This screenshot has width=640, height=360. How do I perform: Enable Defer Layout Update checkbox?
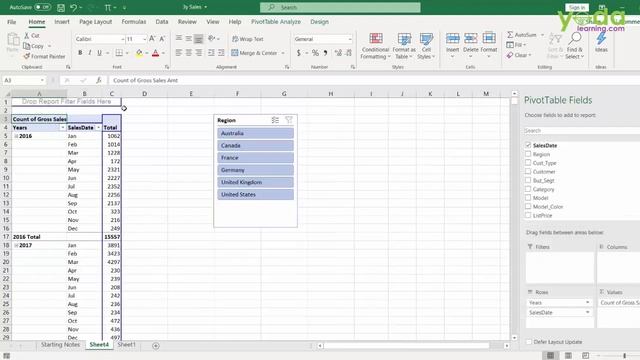(529, 342)
